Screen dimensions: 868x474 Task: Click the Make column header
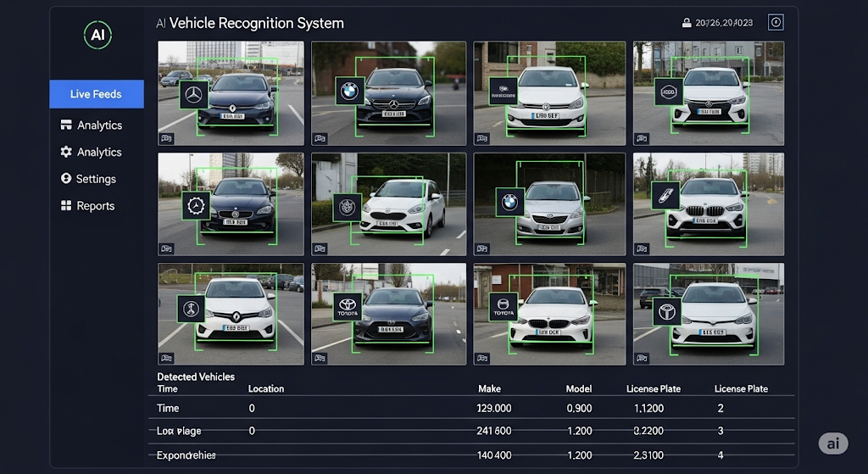coord(489,388)
